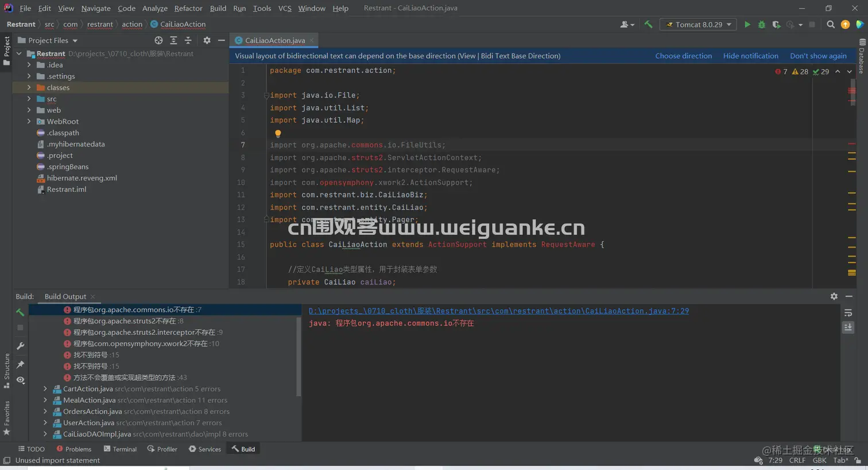Close the Build Output tab

click(92, 297)
